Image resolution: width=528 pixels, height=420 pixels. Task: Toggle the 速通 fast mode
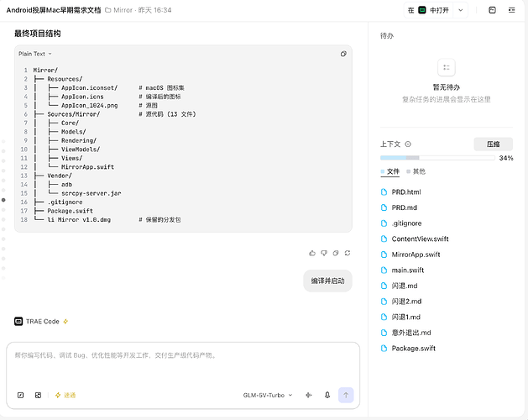tap(65, 395)
